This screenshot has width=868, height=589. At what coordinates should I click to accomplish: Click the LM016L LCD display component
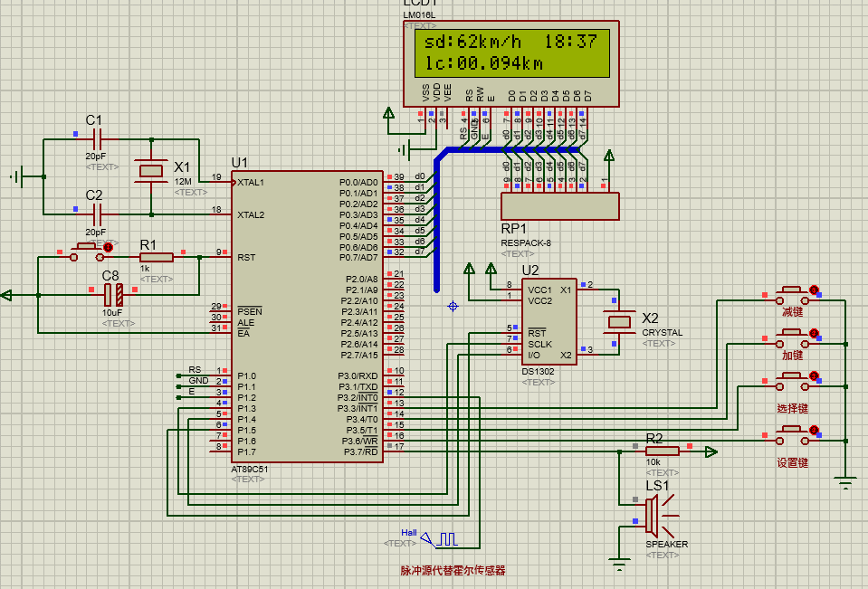(510, 59)
